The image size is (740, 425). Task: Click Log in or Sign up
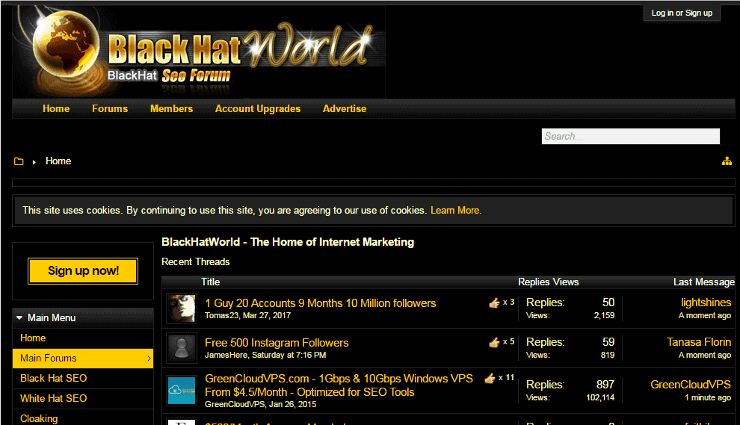point(681,13)
